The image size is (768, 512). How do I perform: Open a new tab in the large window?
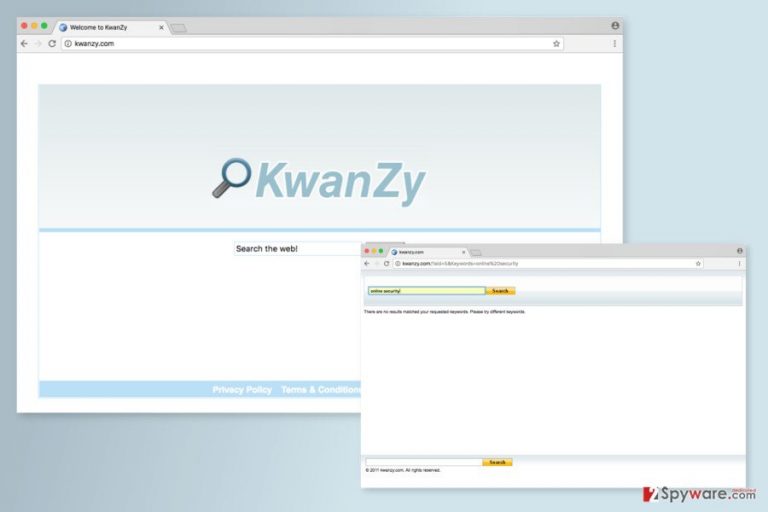click(178, 28)
